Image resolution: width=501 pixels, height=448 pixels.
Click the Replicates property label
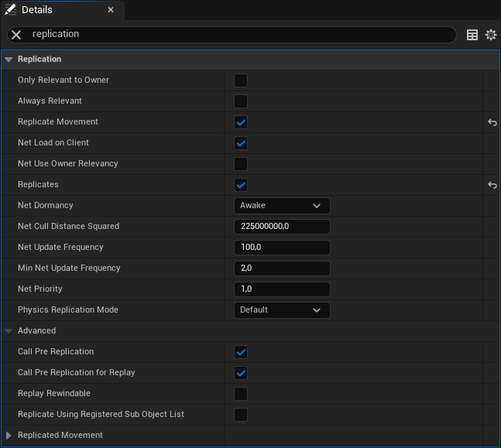coord(38,185)
